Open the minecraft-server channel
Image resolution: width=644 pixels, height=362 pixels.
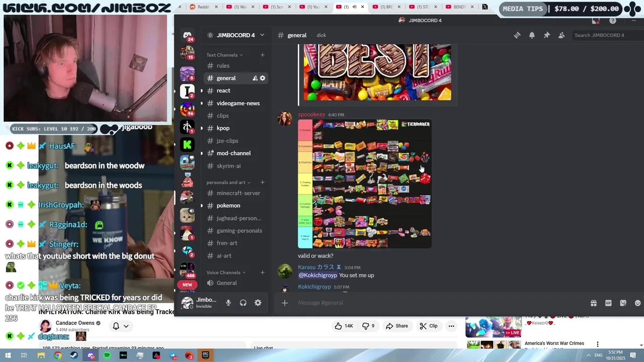tap(236, 193)
